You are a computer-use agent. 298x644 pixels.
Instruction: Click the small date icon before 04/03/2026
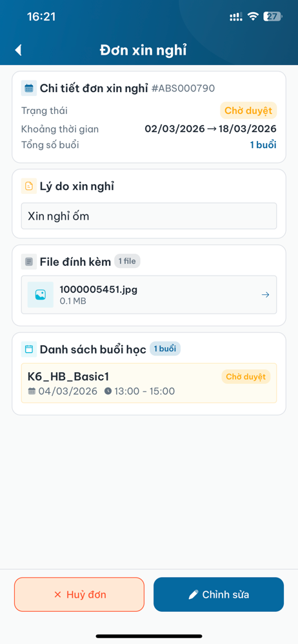[x=32, y=391]
